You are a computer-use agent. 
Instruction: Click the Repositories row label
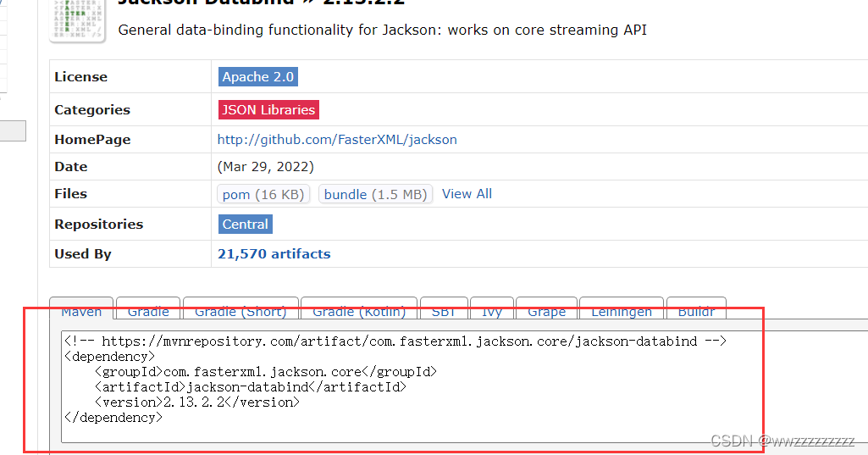[x=98, y=225]
